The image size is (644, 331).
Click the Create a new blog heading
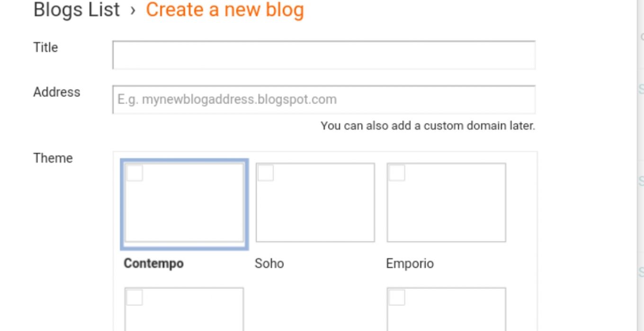point(225,10)
